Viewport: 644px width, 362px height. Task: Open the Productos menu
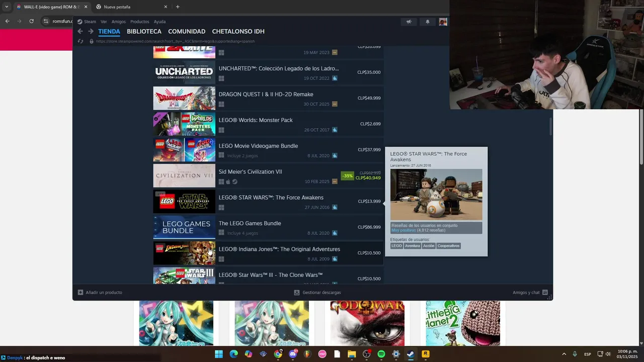click(x=140, y=22)
